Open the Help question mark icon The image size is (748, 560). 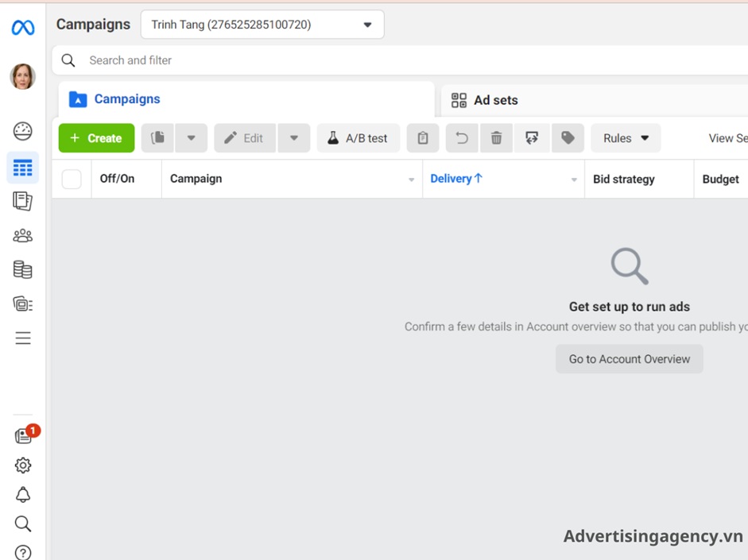tap(22, 553)
